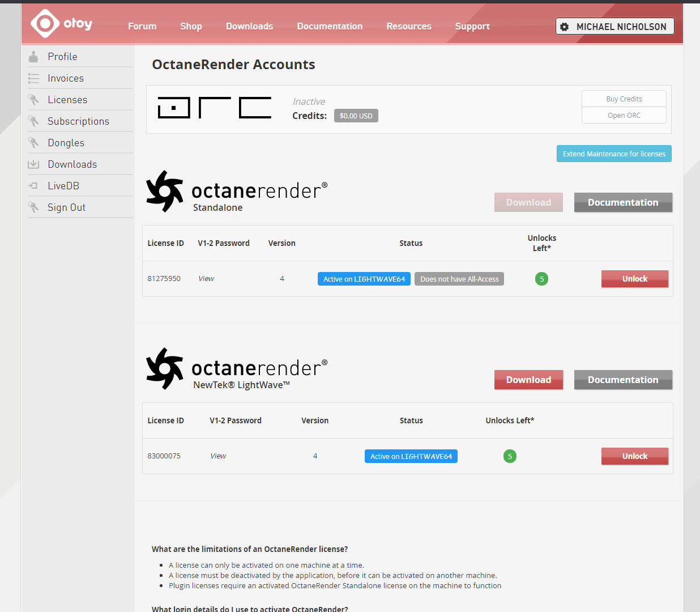
Task: Click the $0.00 USD credits badge
Action: pos(356,116)
